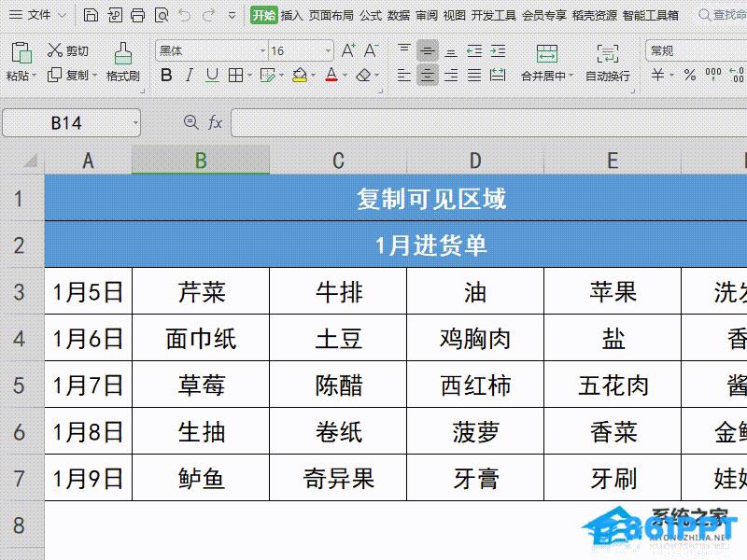747x560 pixels.
Task: Align text to top
Action: [404, 50]
